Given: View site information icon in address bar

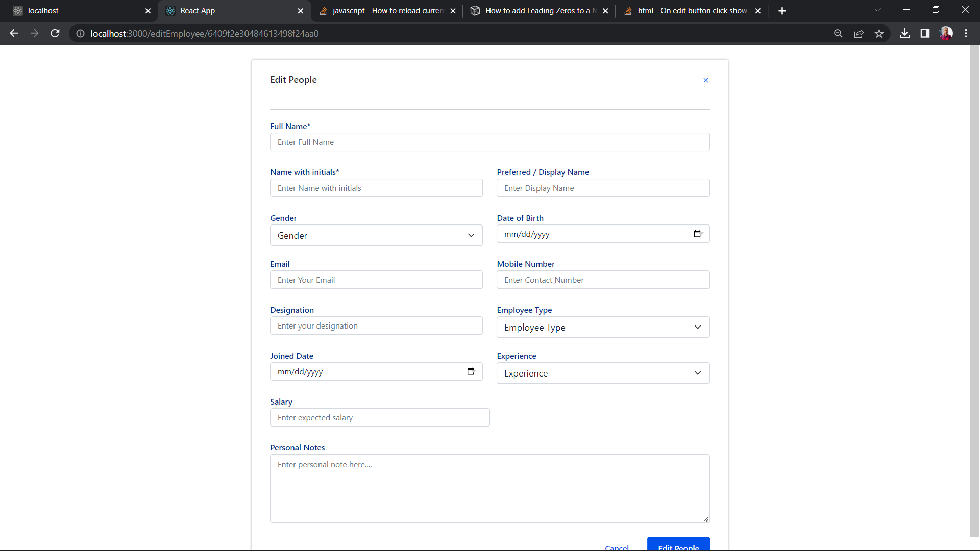Looking at the screenshot, I should click(x=80, y=34).
